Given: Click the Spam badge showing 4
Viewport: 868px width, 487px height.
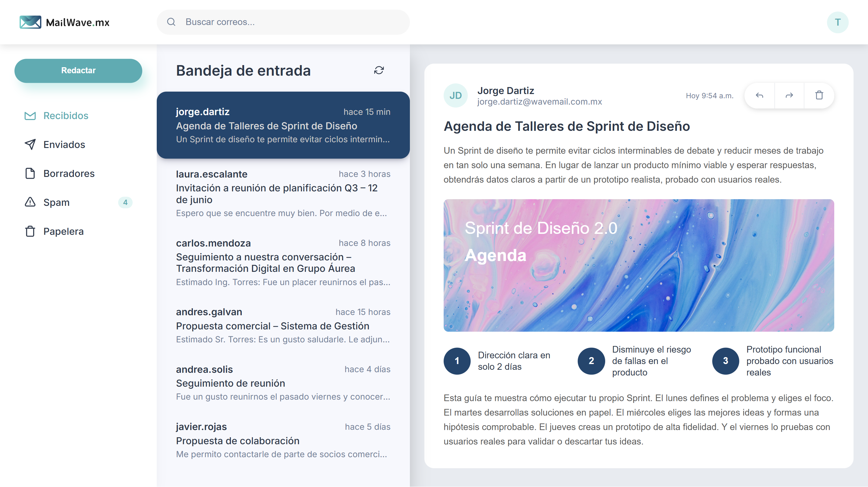Looking at the screenshot, I should coord(125,202).
